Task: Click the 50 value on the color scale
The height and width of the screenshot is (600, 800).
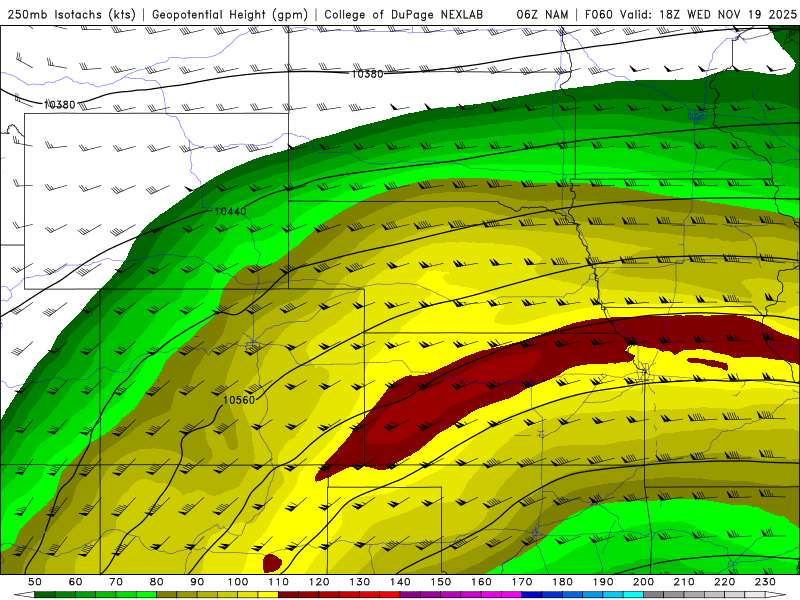Action: [x=35, y=582]
